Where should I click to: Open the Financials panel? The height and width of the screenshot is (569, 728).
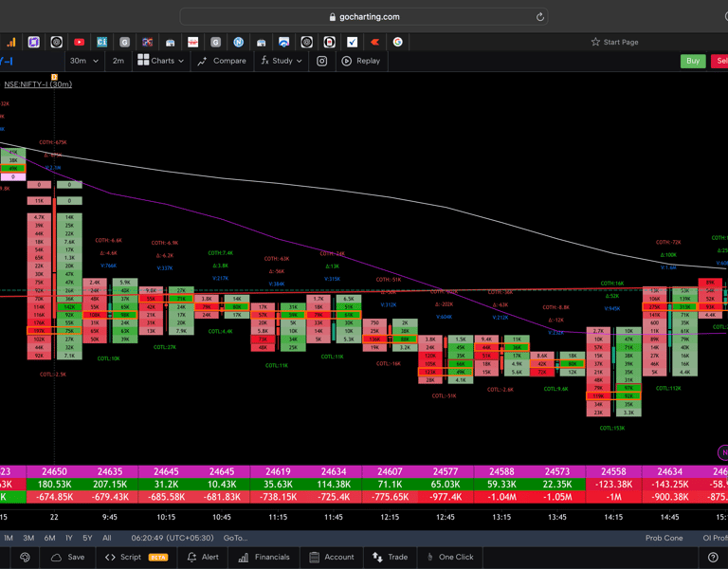point(264,557)
